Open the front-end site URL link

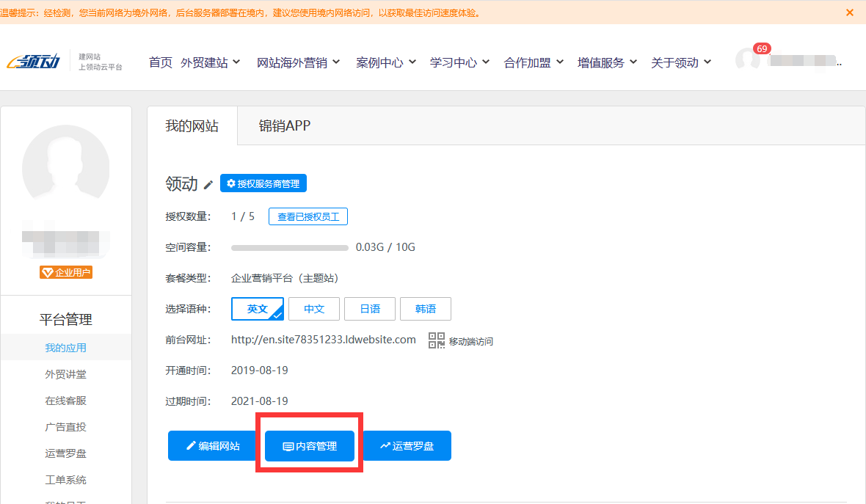[x=323, y=340]
